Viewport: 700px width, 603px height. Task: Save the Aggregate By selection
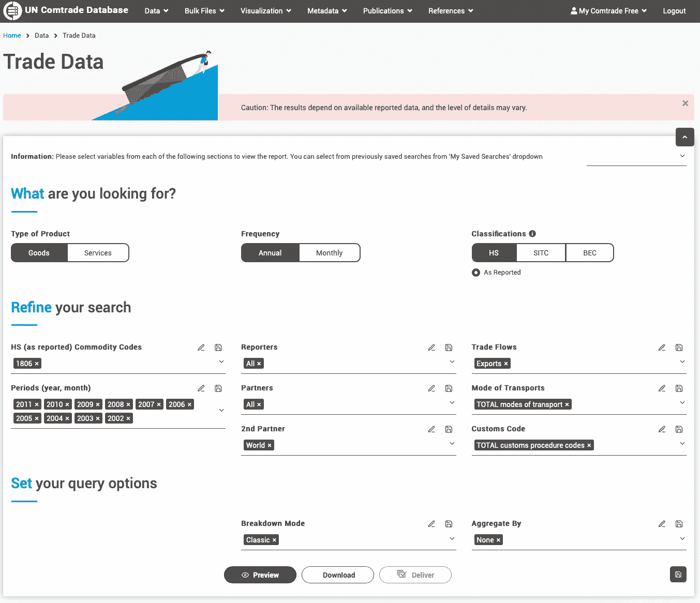click(679, 524)
